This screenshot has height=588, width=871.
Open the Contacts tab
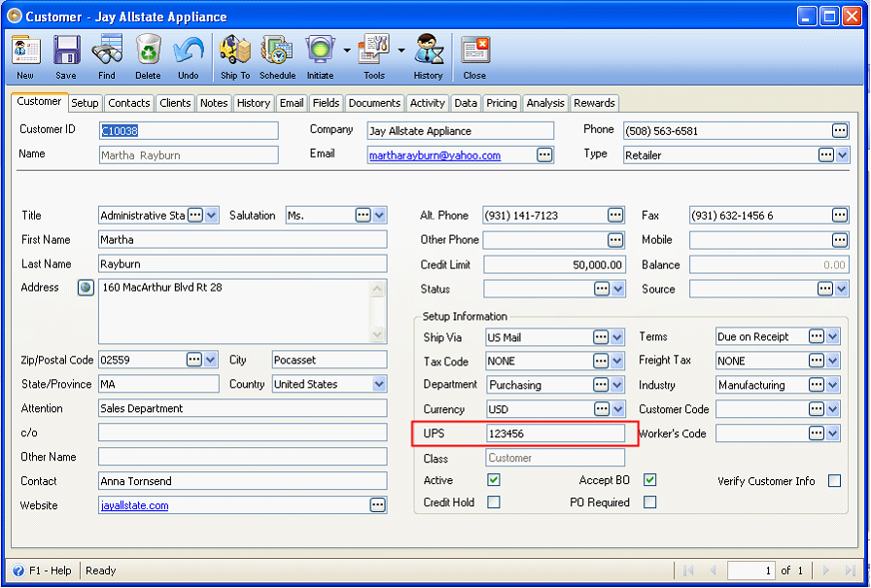click(129, 103)
